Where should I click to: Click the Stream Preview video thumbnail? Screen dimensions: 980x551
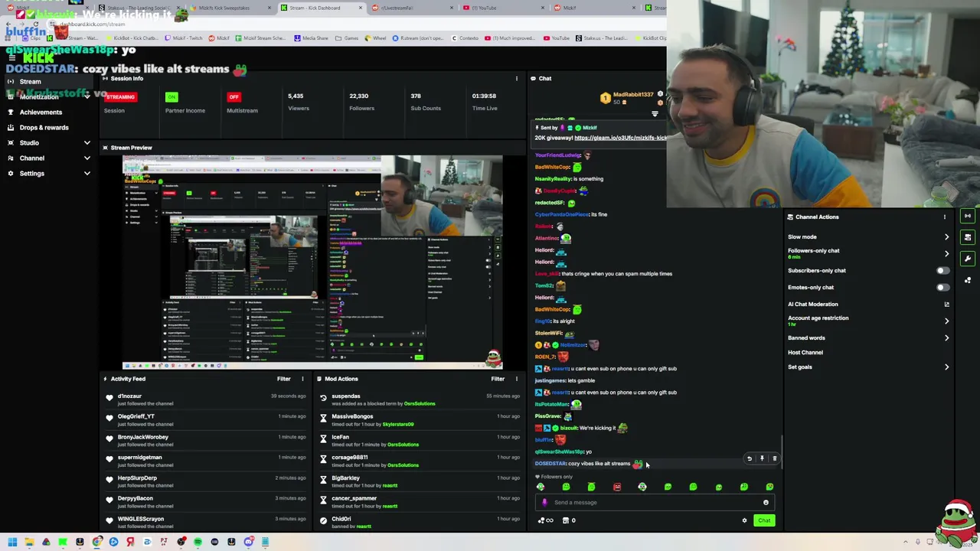(x=312, y=262)
